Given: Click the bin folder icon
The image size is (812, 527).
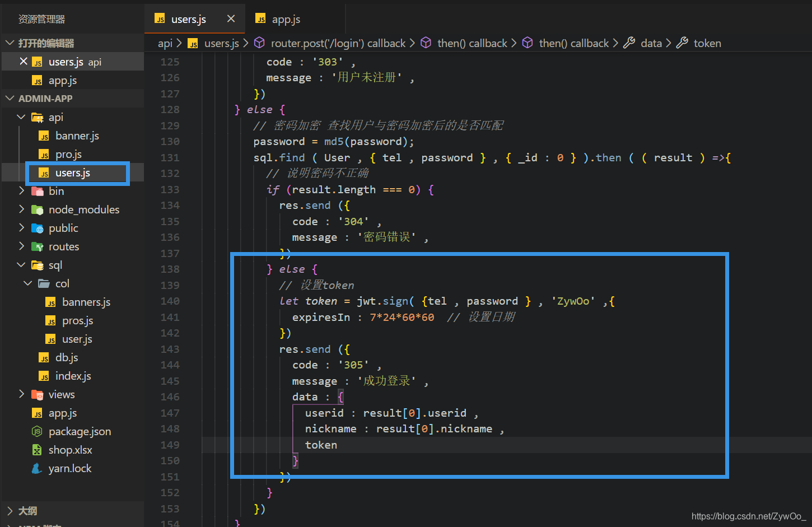Looking at the screenshot, I should (x=38, y=191).
